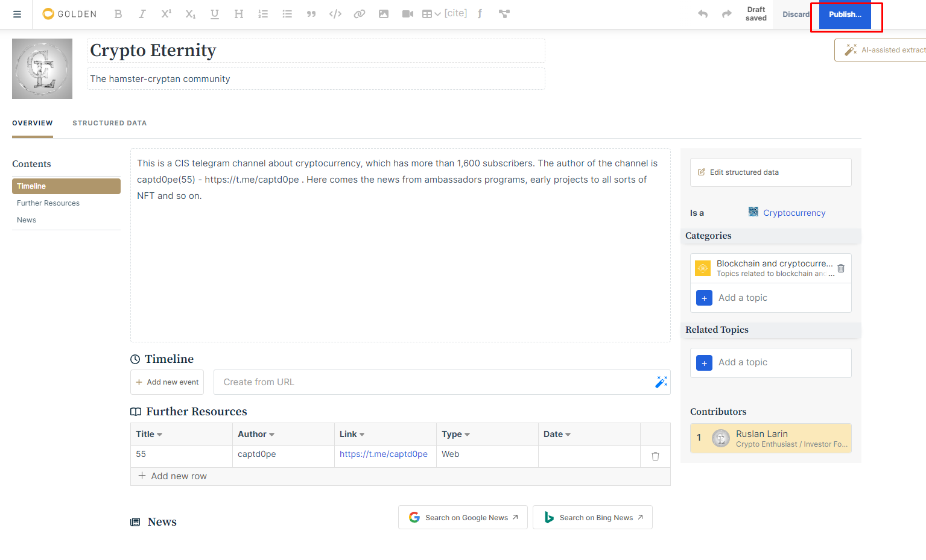Insert a hyperlink
Viewport: 926px width, 560px height.
click(360, 14)
